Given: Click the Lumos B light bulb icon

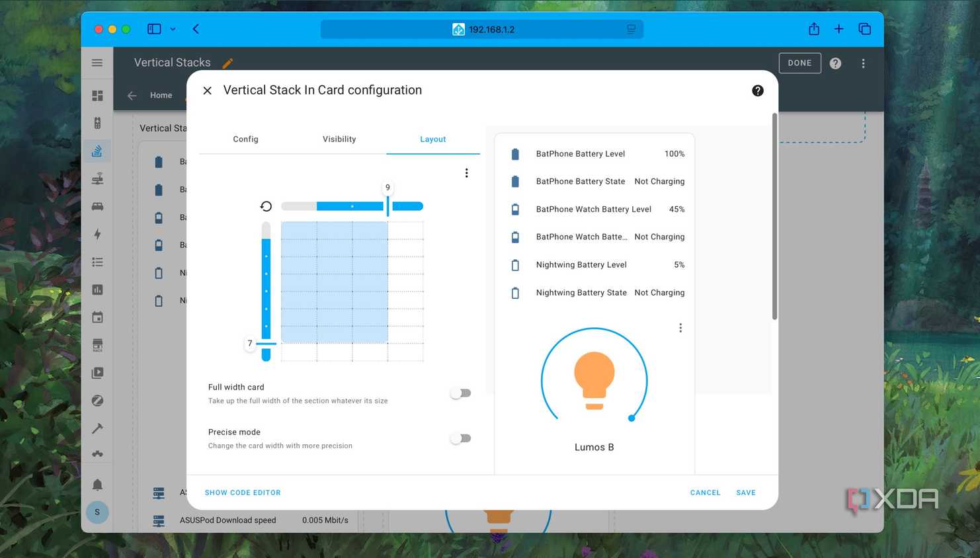Looking at the screenshot, I should [x=594, y=380].
